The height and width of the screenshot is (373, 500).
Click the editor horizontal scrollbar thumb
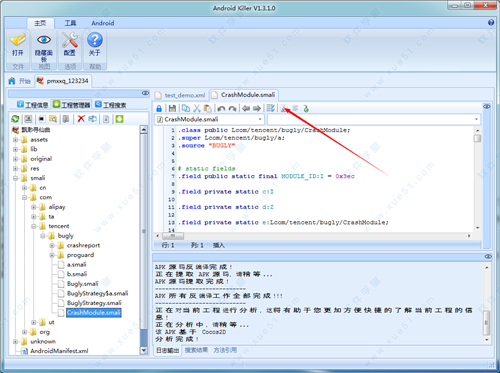[x=173, y=236]
